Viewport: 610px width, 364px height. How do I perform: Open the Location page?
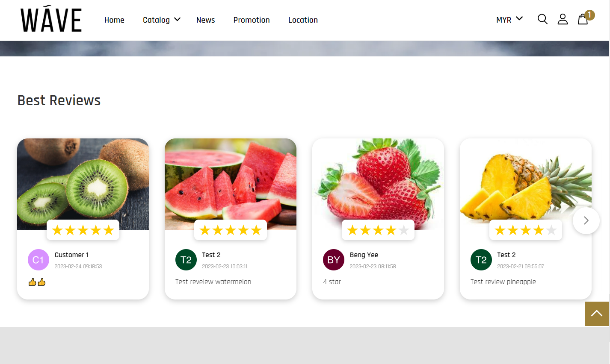303,20
